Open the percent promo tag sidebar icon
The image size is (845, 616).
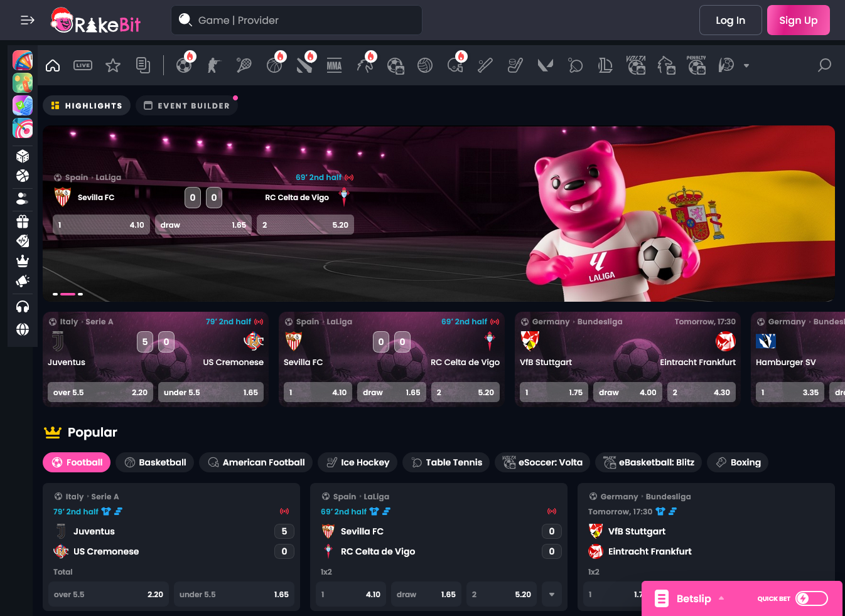[x=23, y=241]
